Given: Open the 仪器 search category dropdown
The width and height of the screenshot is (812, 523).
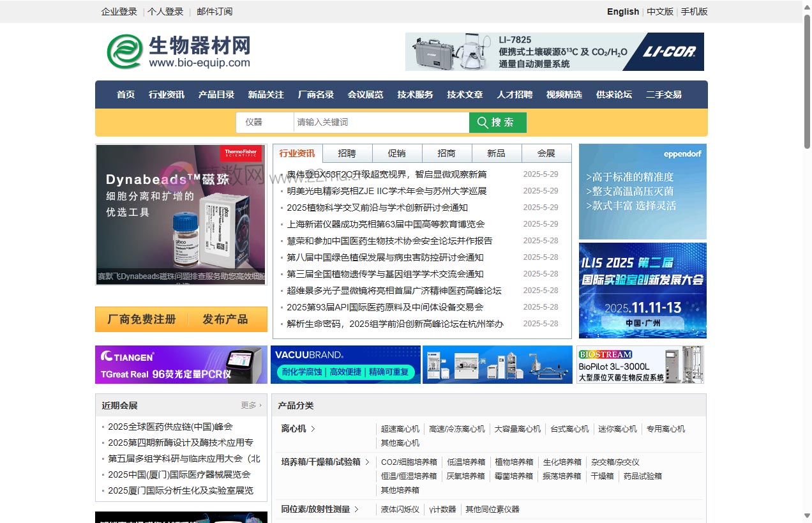Looking at the screenshot, I should pos(264,122).
